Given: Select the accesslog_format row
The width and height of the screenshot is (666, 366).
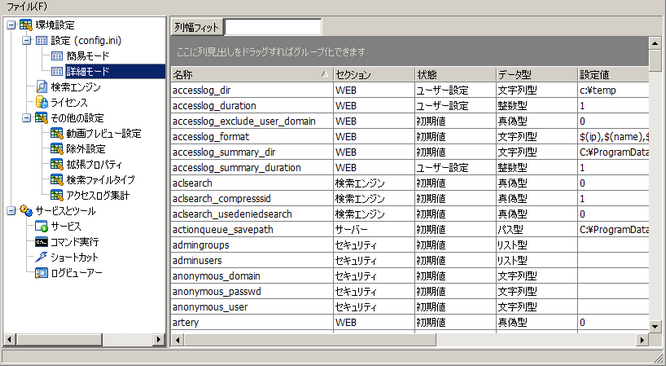Looking at the screenshot, I should click(x=410, y=137).
